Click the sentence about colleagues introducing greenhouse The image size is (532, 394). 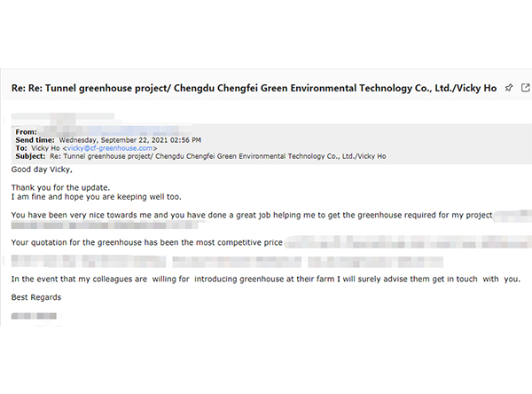[266, 280]
